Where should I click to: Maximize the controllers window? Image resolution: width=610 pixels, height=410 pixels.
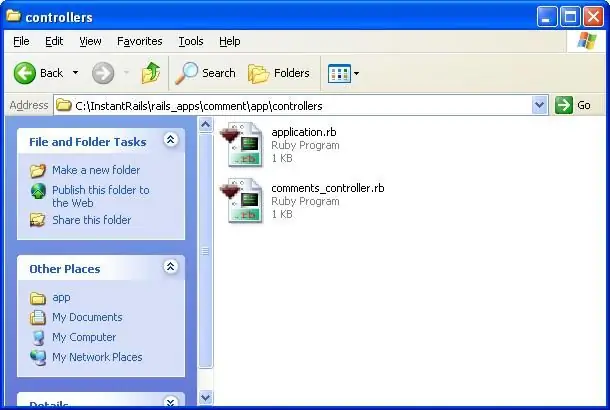[x=570, y=16]
